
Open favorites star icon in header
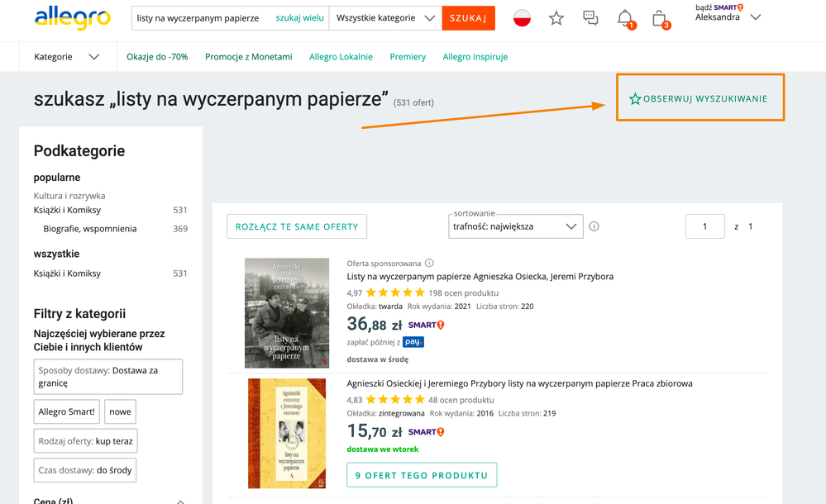556,18
